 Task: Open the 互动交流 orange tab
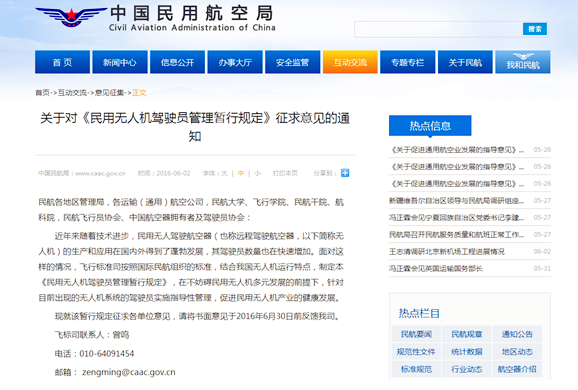[350, 62]
